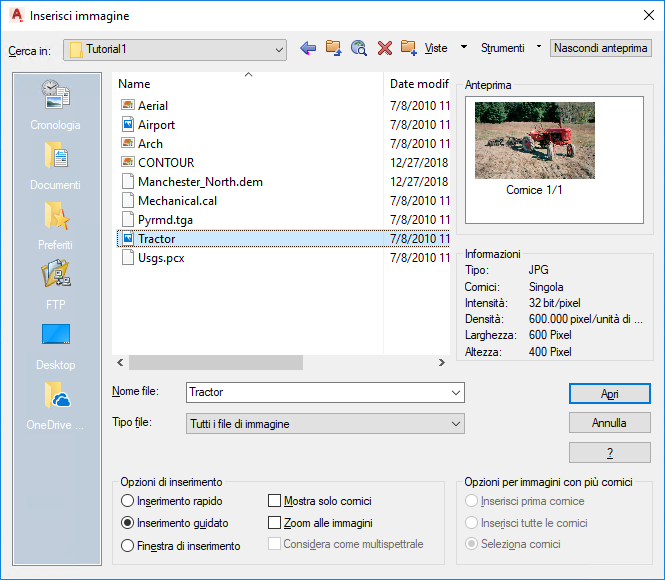Close the Inserisci immagine dialog
The image size is (665, 580).
click(x=648, y=15)
